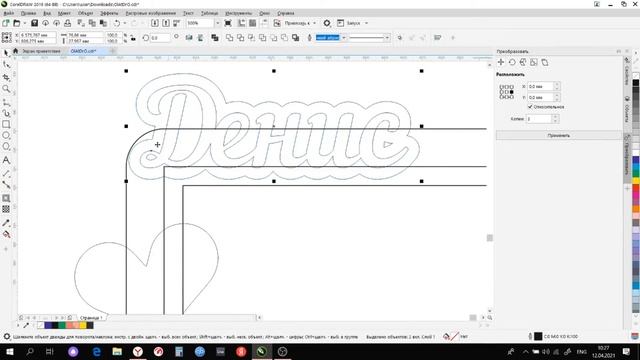Toggle the lock ratio padlock
The image size is (640, 360).
(x=133, y=38)
